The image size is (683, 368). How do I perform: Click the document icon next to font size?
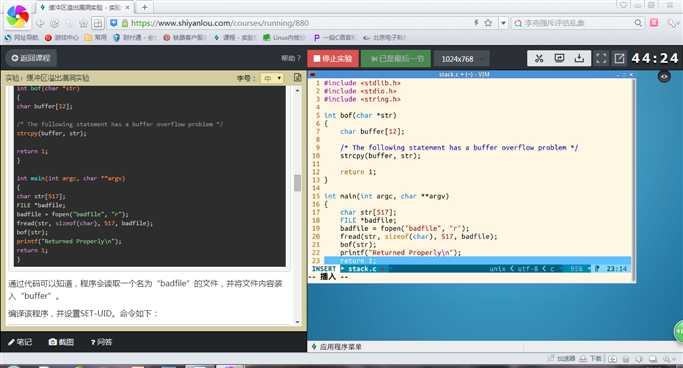pos(298,78)
